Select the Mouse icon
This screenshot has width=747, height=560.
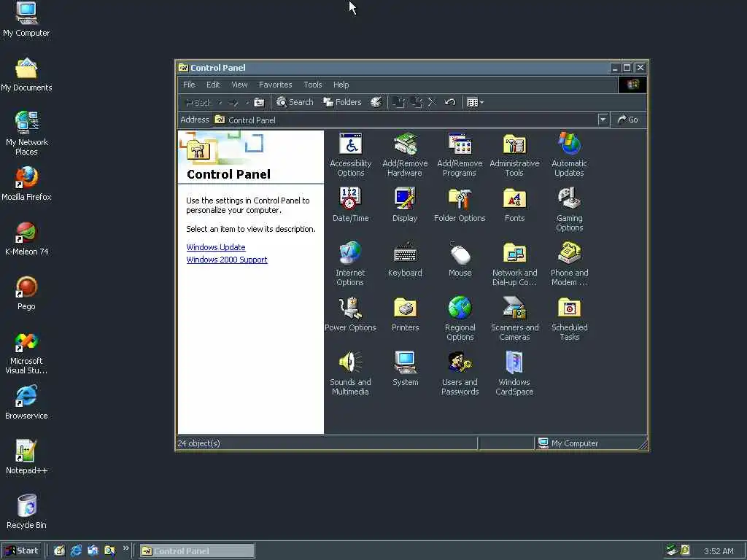point(460,260)
